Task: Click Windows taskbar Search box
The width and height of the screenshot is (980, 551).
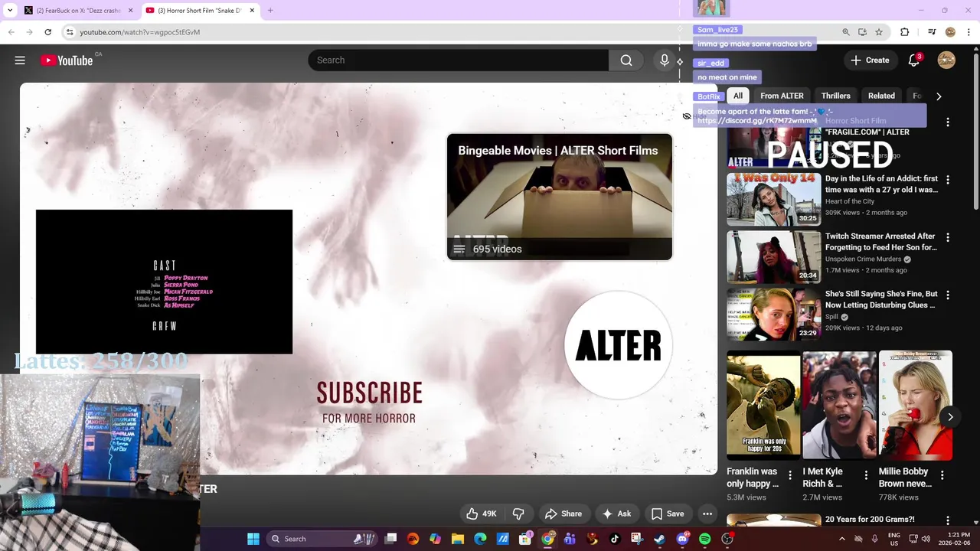Action: click(x=322, y=539)
